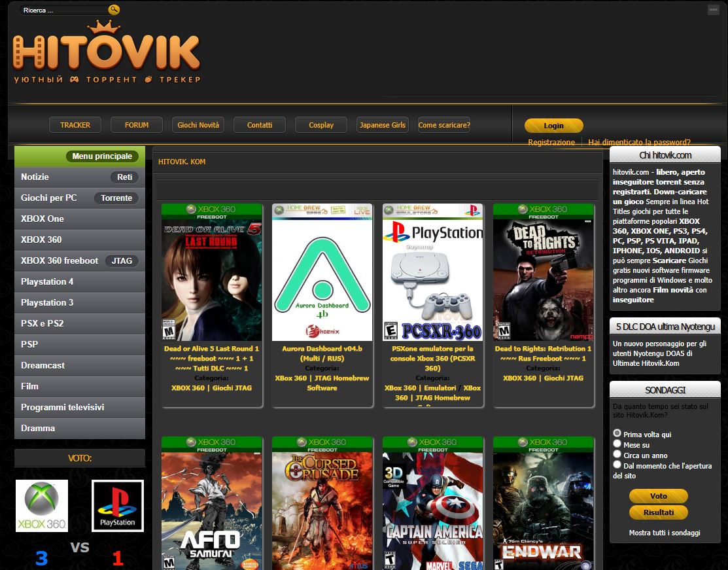Click the Voto poll button
Screen dimensions: 728x570
(659, 496)
